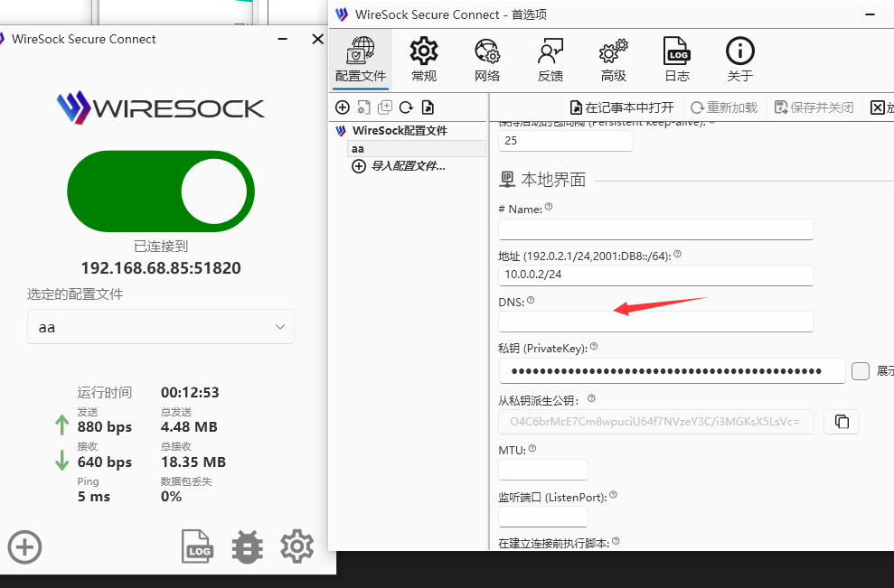Open settings gear icon in main window
Viewport: 894px width, 588px height.
(x=297, y=546)
